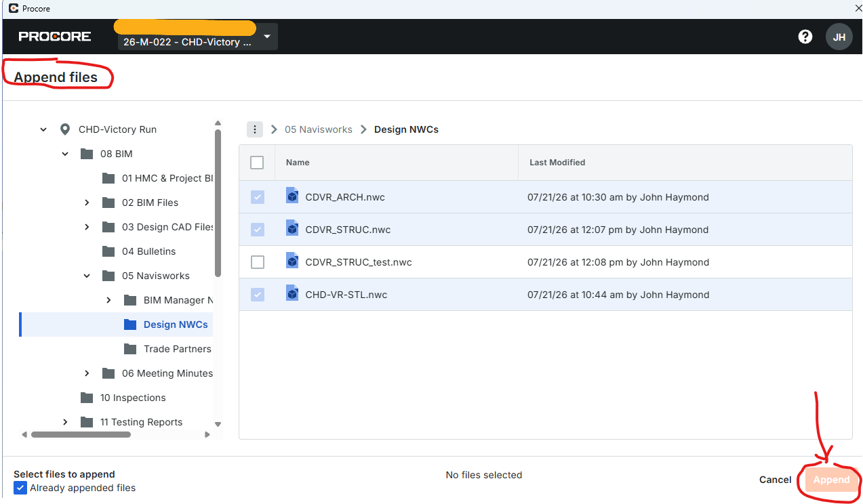
Task: Uncheck the Already appended files checkbox
Action: (20, 488)
